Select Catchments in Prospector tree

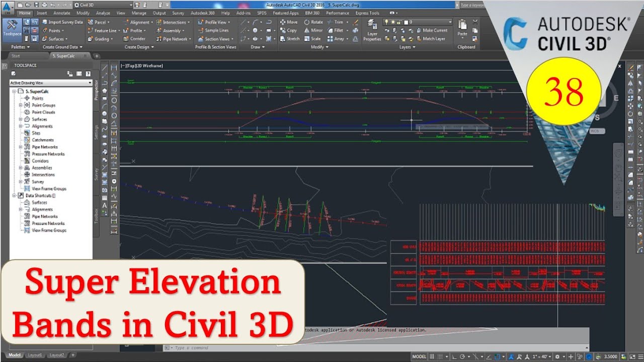coord(43,140)
